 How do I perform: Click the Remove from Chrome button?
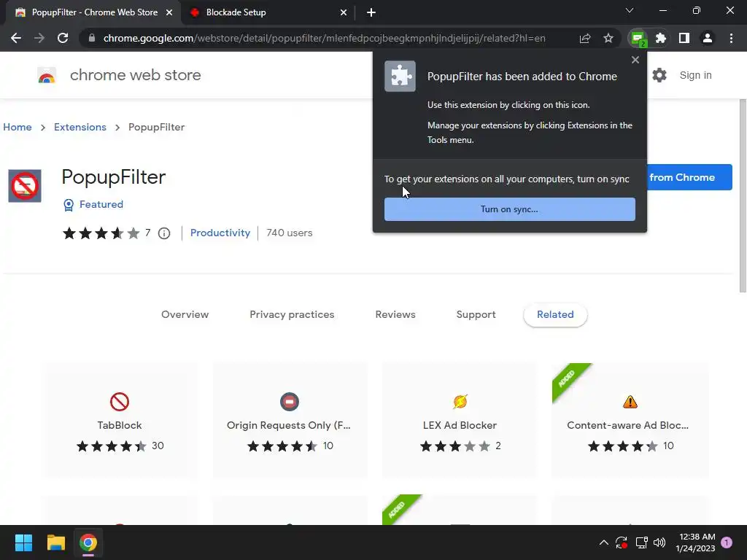689,177
